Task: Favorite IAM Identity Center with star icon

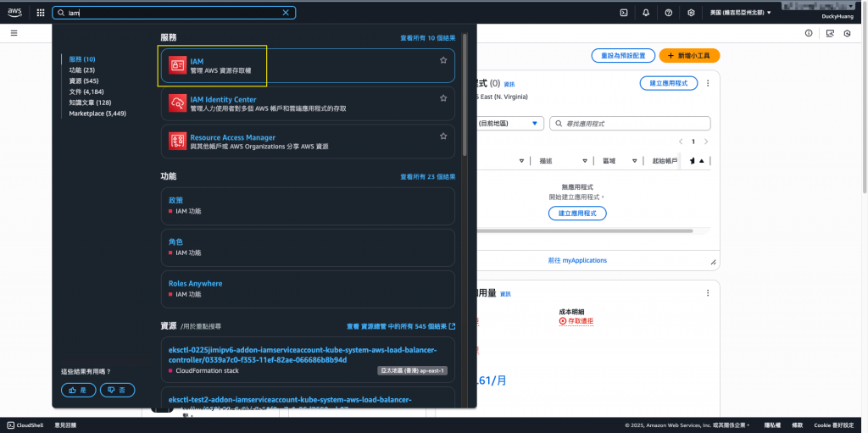Action: pyautogui.click(x=443, y=98)
